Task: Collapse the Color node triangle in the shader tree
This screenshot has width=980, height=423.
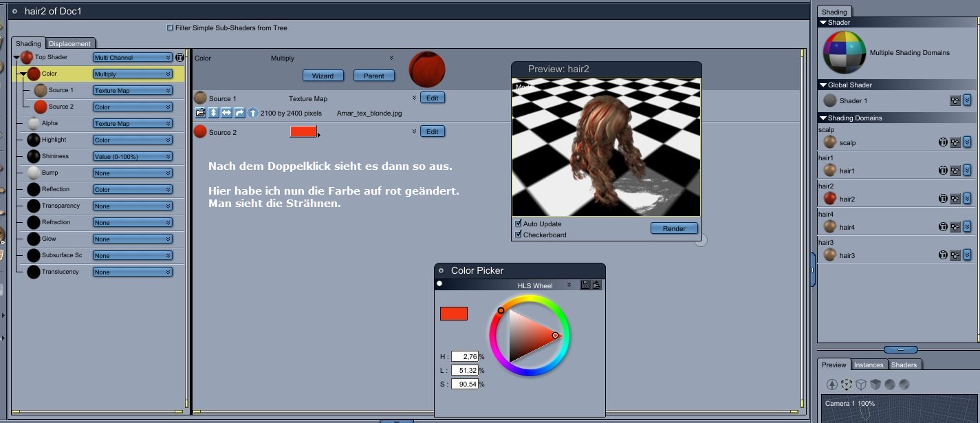Action: point(23,74)
